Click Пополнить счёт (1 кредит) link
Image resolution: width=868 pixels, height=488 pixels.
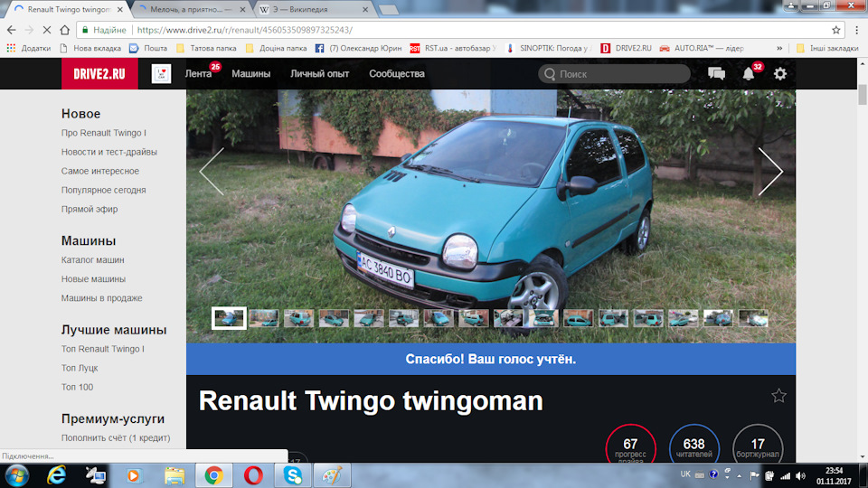(x=116, y=437)
